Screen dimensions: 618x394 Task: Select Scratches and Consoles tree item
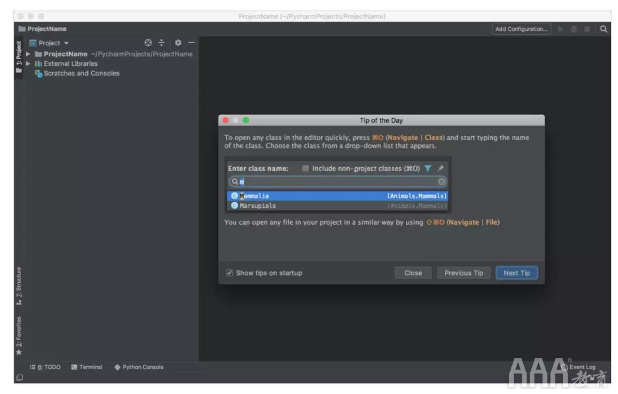coord(77,74)
